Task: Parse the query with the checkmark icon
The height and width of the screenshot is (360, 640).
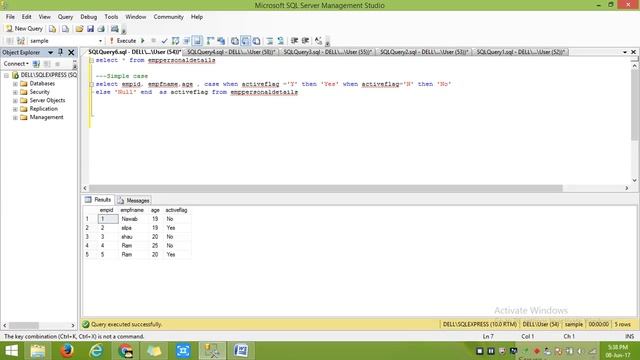Action: click(x=164, y=41)
